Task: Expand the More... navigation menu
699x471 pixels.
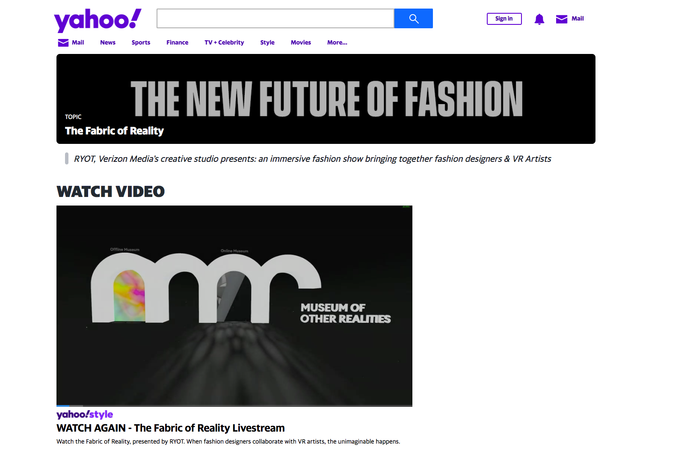Action: pos(337,43)
